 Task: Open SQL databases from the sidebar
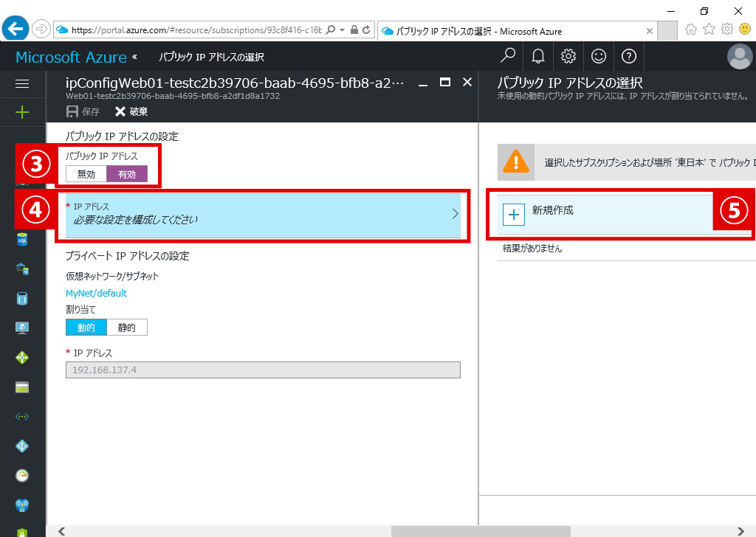coord(22,239)
